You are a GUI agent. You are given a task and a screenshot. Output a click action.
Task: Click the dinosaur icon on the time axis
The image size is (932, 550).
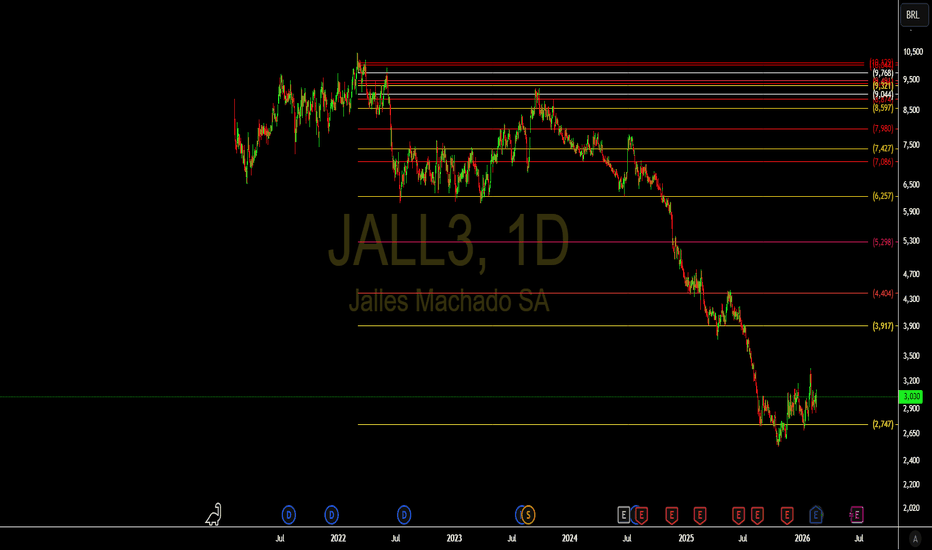tap(214, 514)
